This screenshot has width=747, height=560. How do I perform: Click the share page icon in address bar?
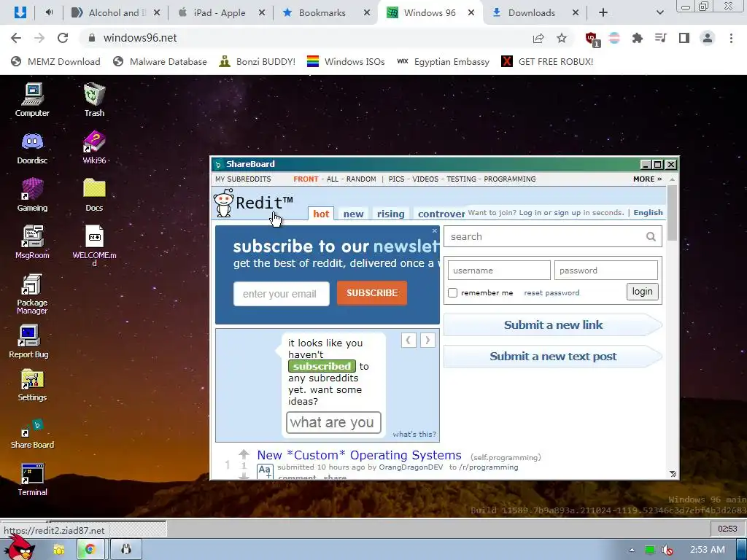pyautogui.click(x=538, y=38)
